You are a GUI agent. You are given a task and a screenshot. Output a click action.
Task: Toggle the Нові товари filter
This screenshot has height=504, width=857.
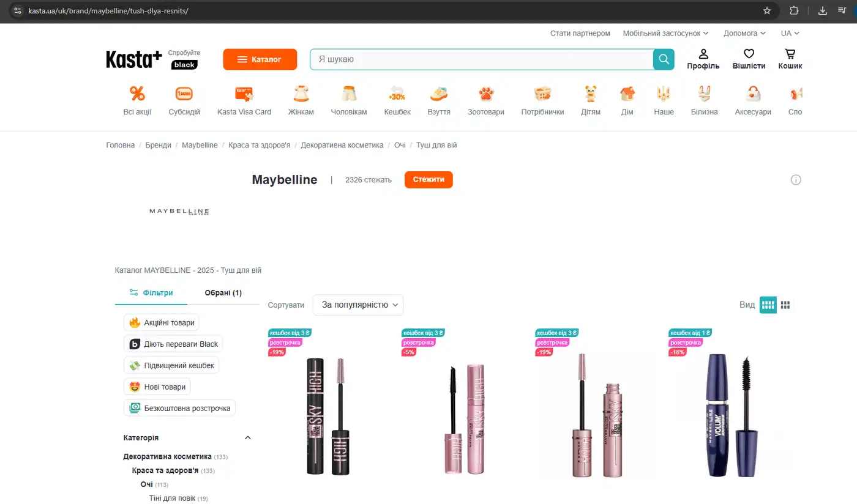click(157, 387)
